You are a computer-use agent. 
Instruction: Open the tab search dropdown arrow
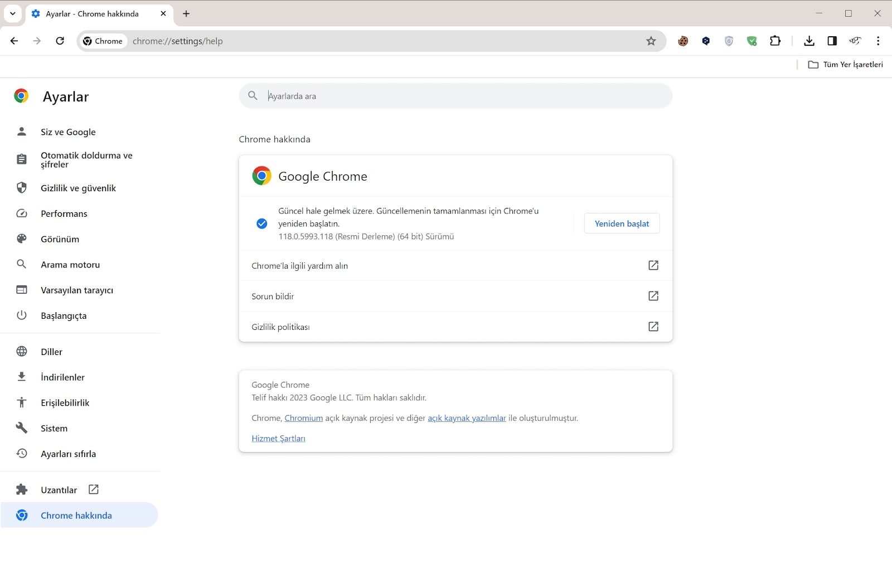(x=12, y=13)
